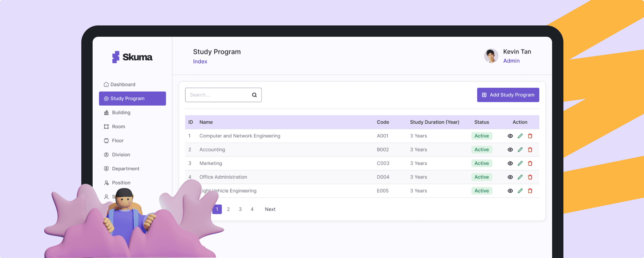Delete Light Vehicle Engineering program

530,191
